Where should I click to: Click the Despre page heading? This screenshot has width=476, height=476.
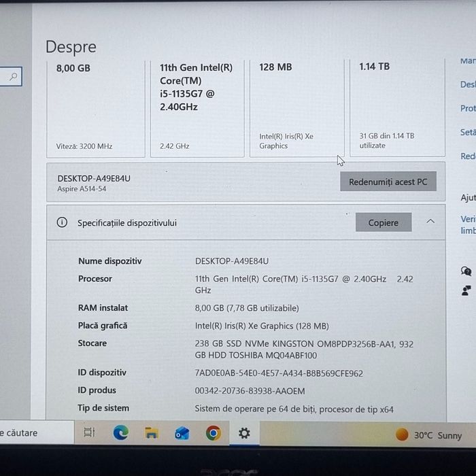point(71,48)
